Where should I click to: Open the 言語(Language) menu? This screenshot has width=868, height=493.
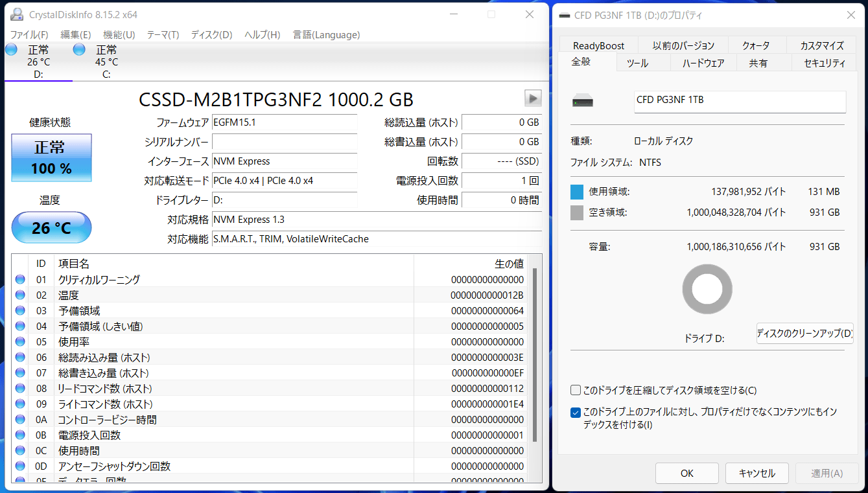click(326, 35)
